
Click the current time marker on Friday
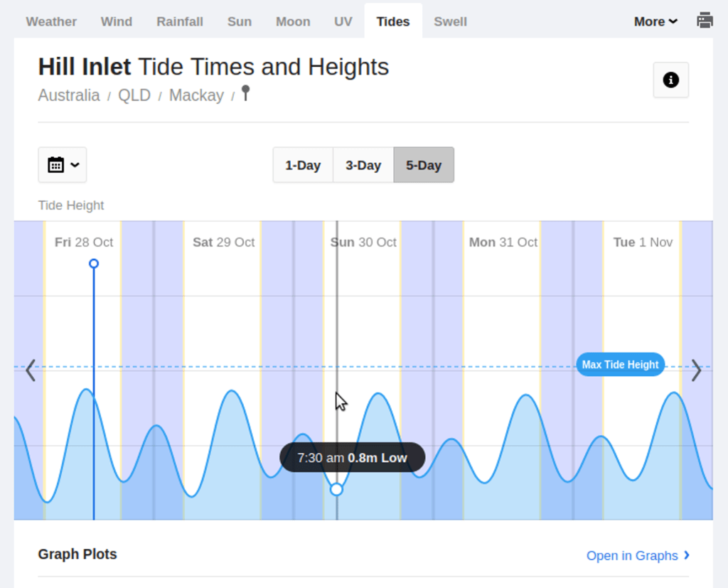[94, 264]
